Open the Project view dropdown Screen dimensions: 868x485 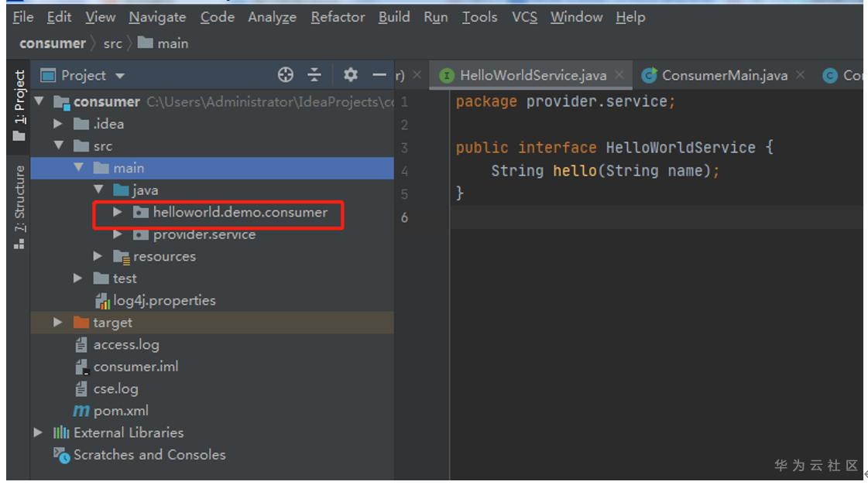click(83, 75)
